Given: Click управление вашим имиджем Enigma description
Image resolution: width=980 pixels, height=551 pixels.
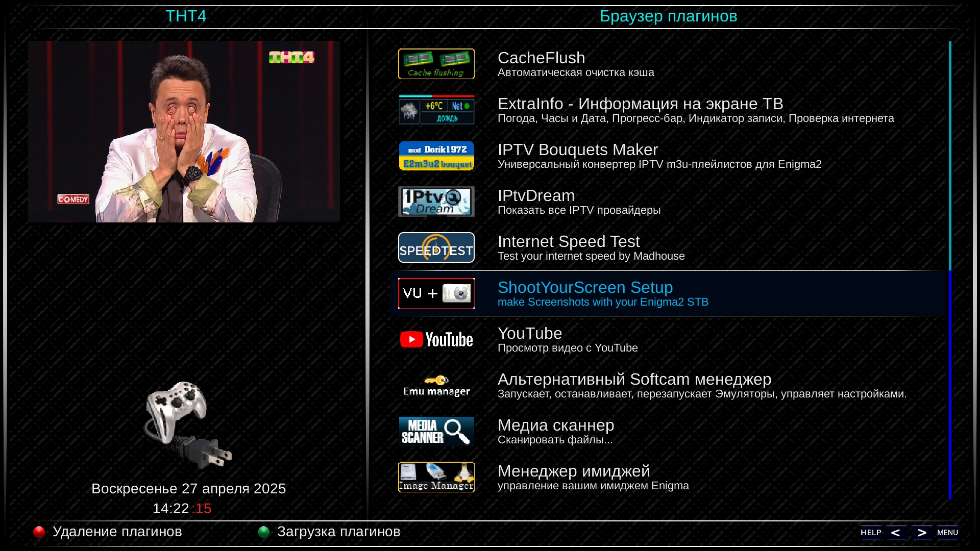Looking at the screenshot, I should (593, 486).
